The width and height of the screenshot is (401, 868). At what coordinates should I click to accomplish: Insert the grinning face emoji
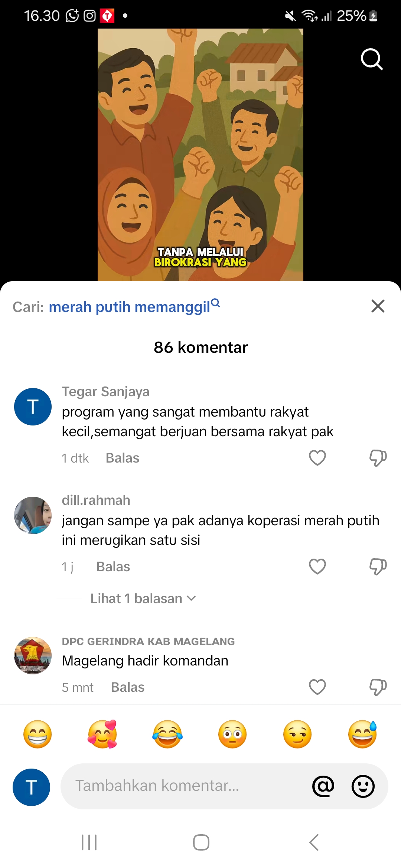point(38,734)
